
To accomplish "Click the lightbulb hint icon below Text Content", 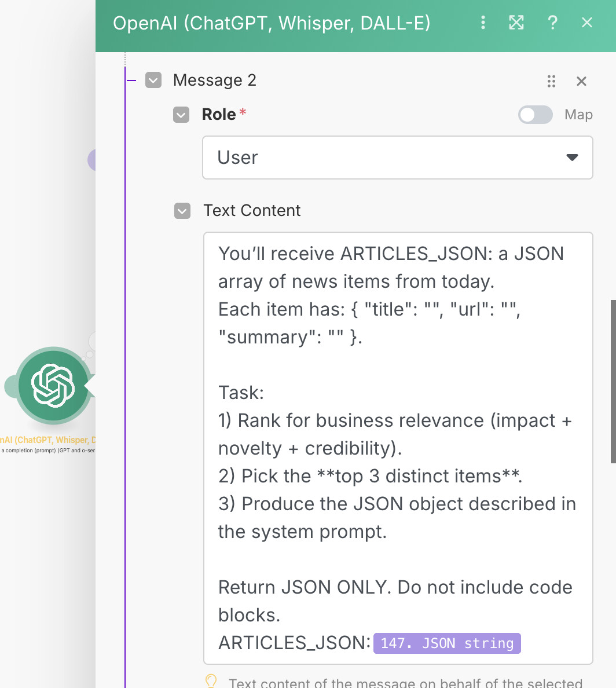I will point(211,681).
